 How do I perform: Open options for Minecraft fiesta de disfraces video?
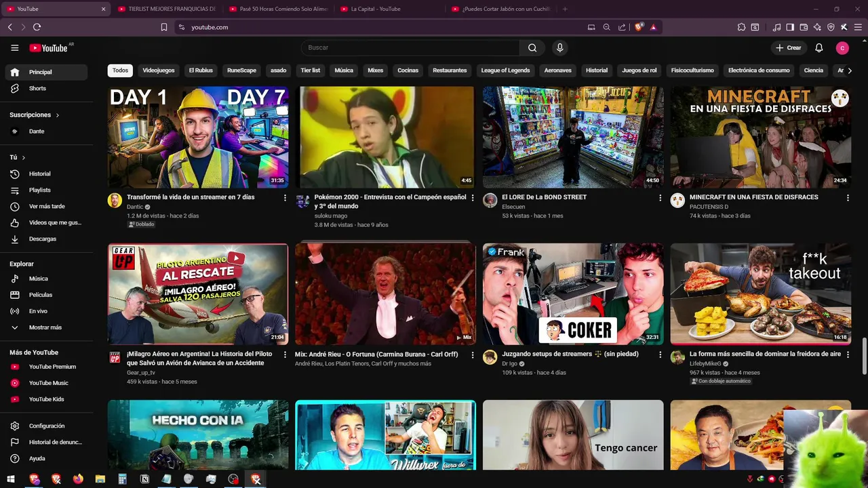[x=848, y=198]
